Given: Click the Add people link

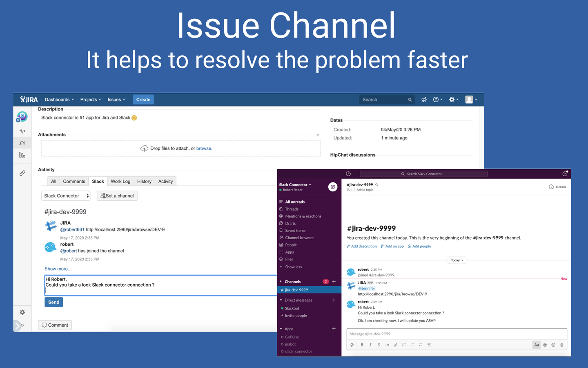Looking at the screenshot, I should 419,246.
